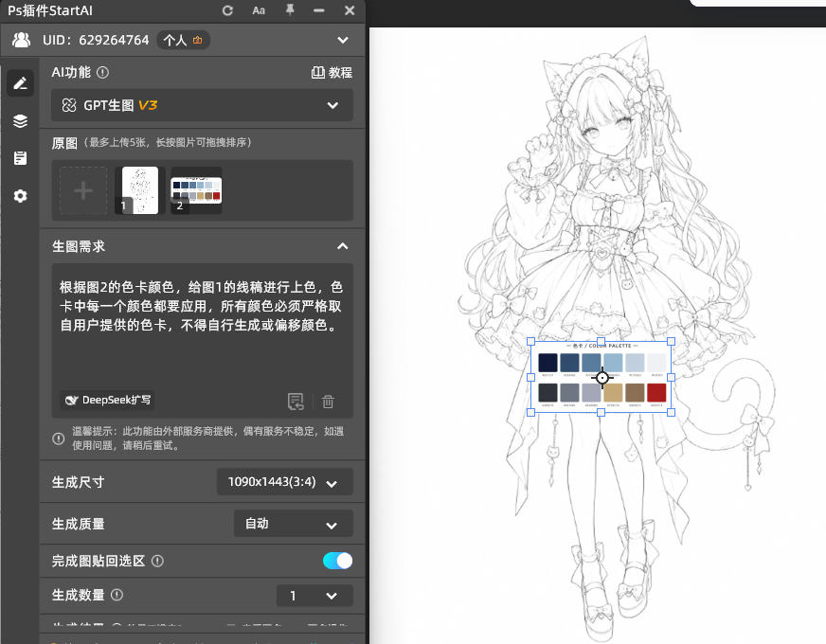Pin the StartAI plugin panel

click(x=290, y=10)
